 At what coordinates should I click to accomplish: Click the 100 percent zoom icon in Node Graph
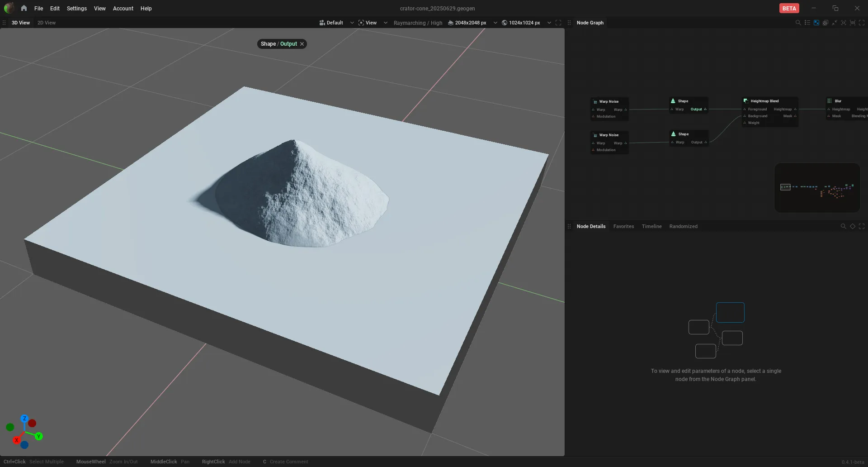click(x=853, y=23)
